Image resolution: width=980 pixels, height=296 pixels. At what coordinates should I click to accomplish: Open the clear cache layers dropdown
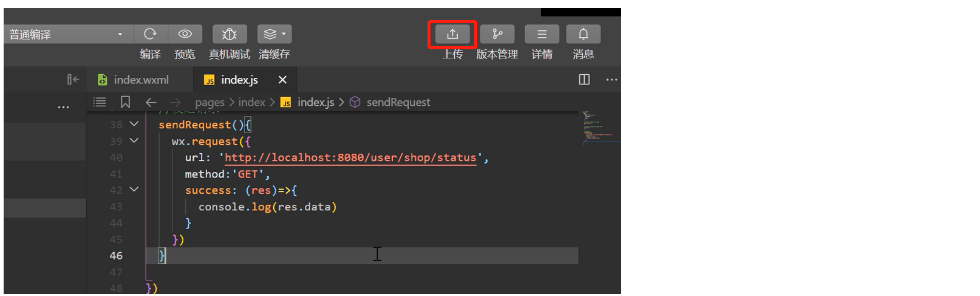coord(274,34)
